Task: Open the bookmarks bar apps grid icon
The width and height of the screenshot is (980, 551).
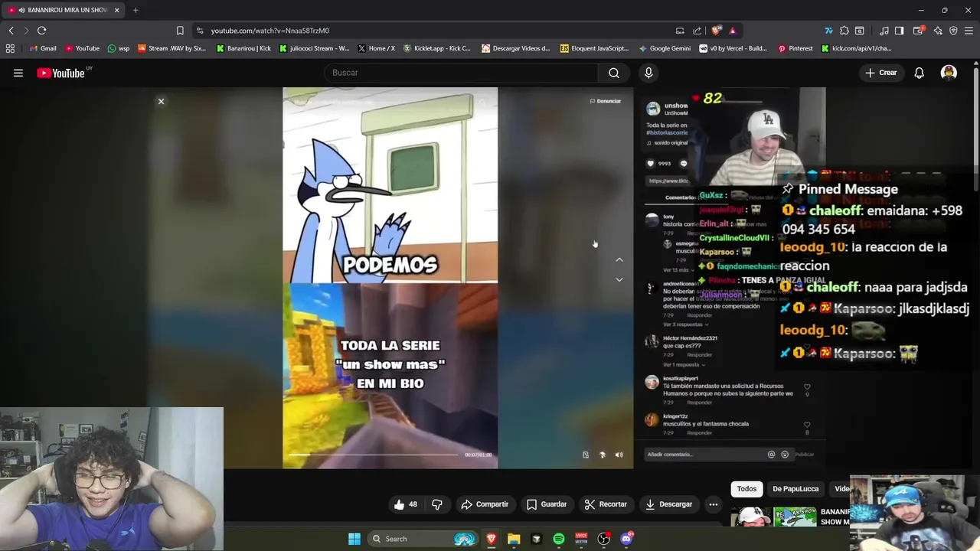Action: (x=10, y=48)
